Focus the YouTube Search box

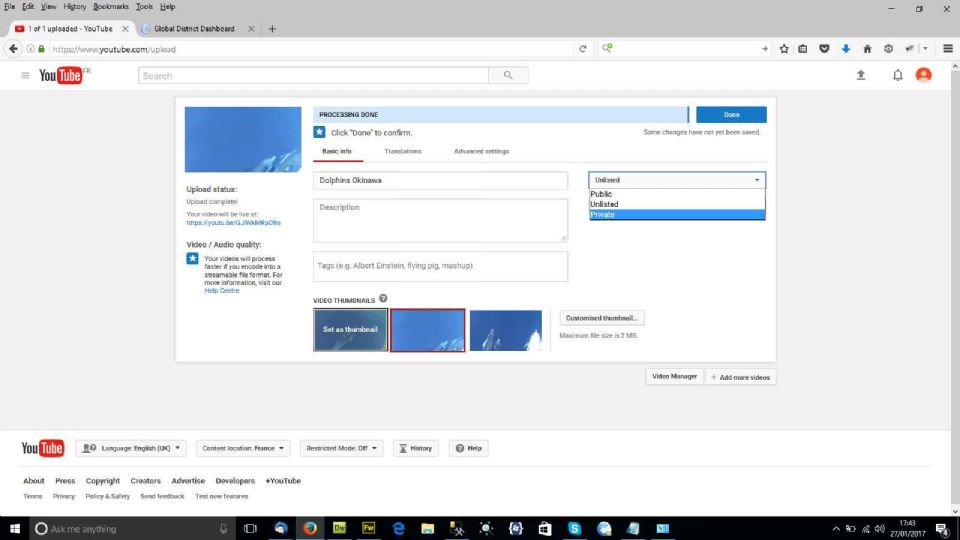[x=313, y=75]
